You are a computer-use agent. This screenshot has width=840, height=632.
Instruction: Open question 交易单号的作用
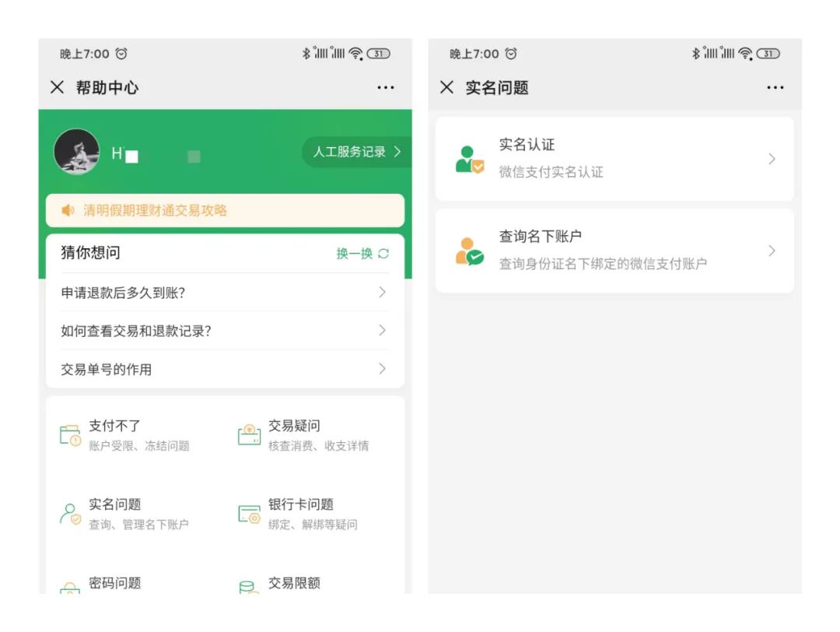(225, 369)
